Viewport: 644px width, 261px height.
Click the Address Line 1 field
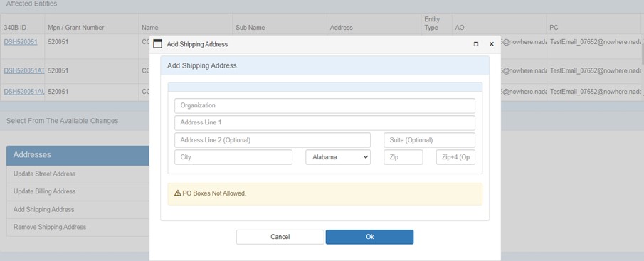324,123
